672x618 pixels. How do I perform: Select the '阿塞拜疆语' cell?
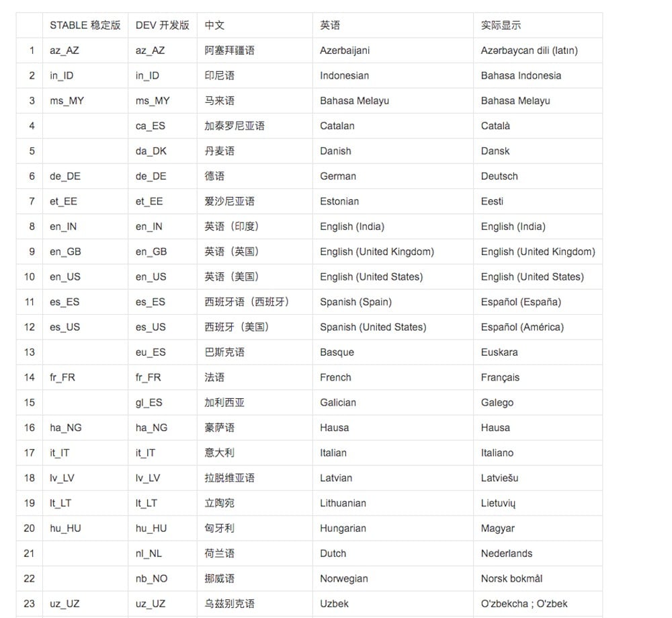255,50
